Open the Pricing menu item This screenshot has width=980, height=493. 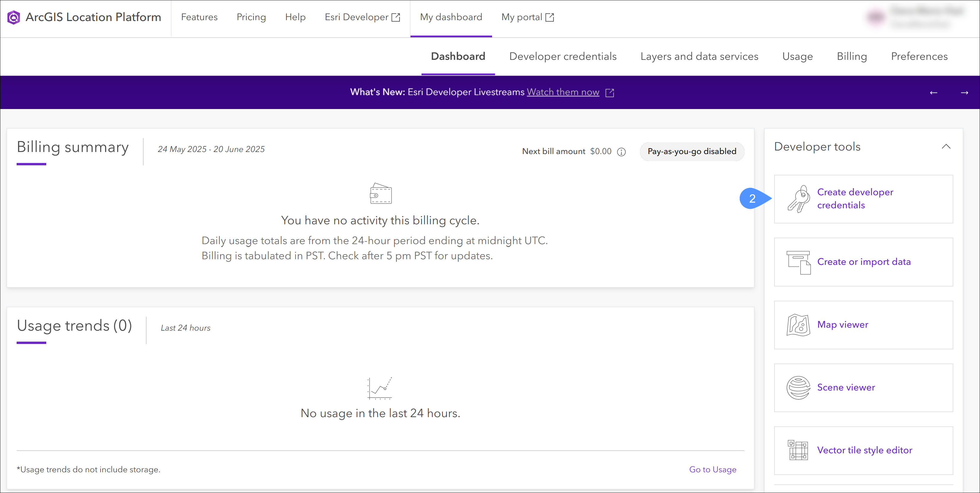pyautogui.click(x=251, y=17)
